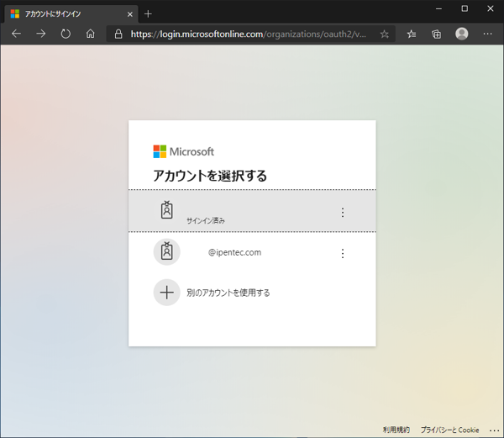Click the Microsoft logo in the card
Screen dimensions: 504x438
click(183, 151)
